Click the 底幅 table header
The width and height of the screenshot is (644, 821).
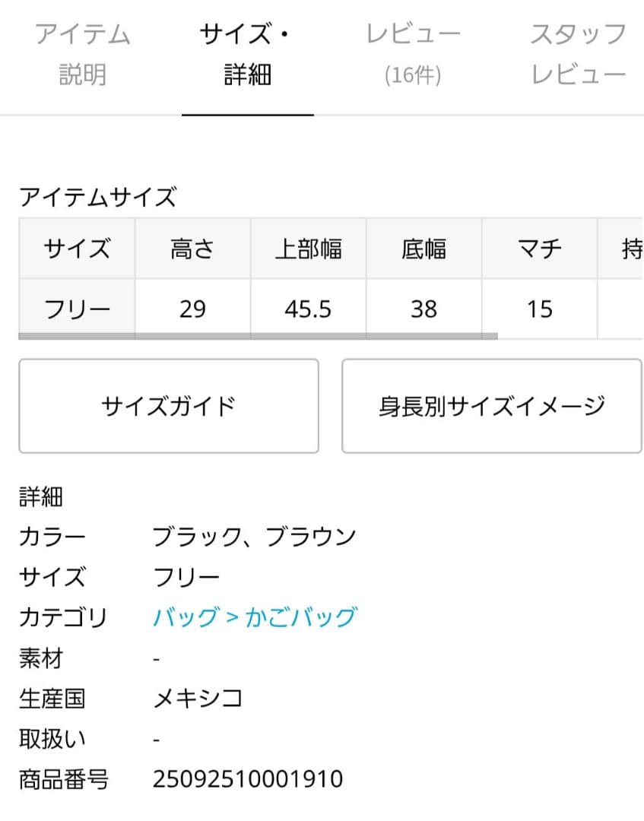(x=424, y=248)
